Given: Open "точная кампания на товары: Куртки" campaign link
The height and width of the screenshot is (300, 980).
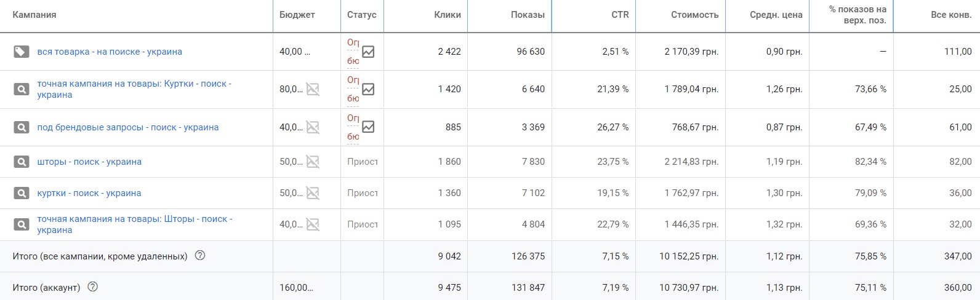Looking at the screenshot, I should (x=134, y=84).
